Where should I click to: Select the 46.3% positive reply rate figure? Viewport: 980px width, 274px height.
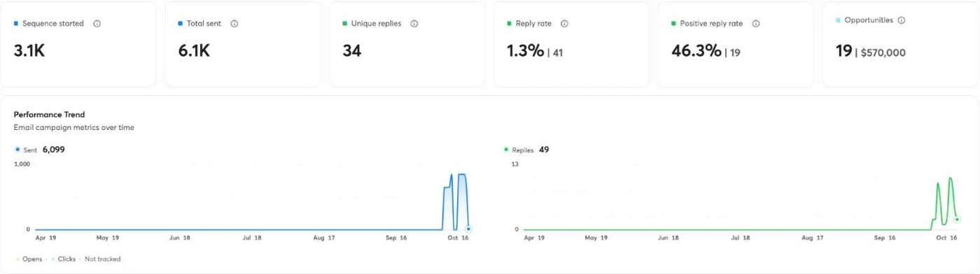[696, 50]
